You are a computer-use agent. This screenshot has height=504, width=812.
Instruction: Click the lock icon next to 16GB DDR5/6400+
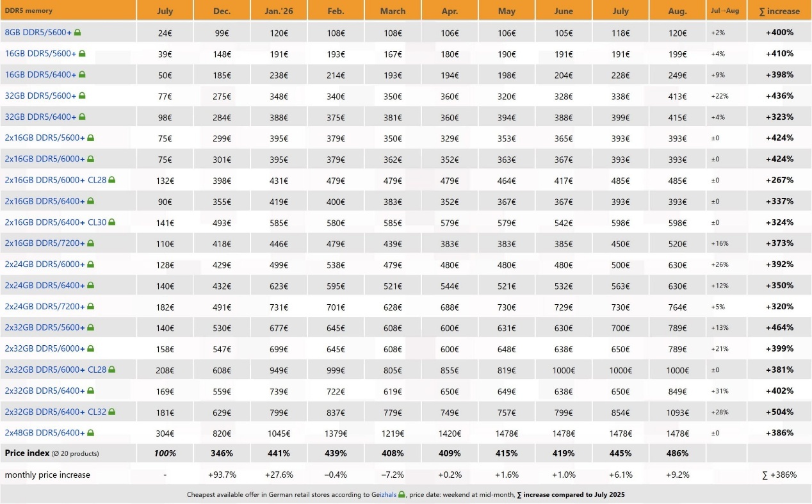point(82,74)
